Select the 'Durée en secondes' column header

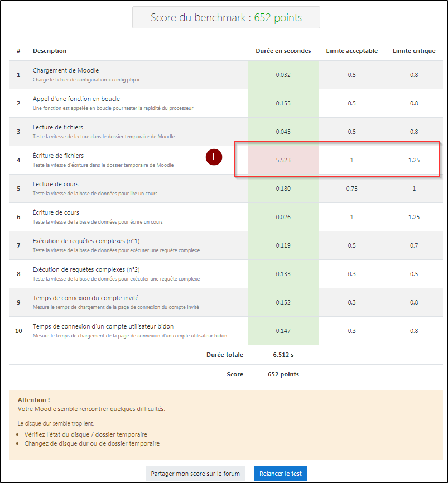(283, 51)
